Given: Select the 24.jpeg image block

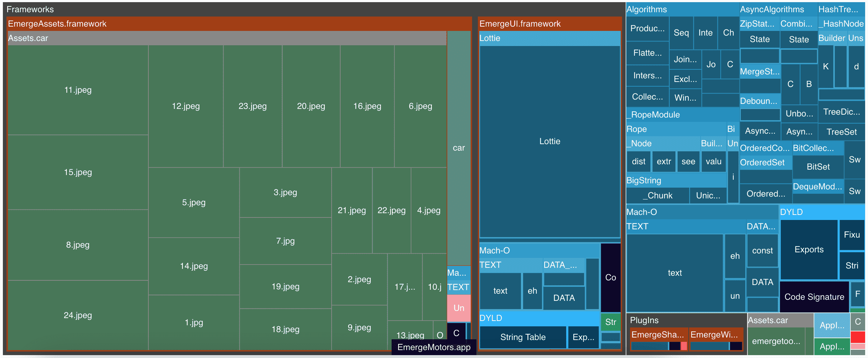Looking at the screenshot, I should [x=77, y=315].
